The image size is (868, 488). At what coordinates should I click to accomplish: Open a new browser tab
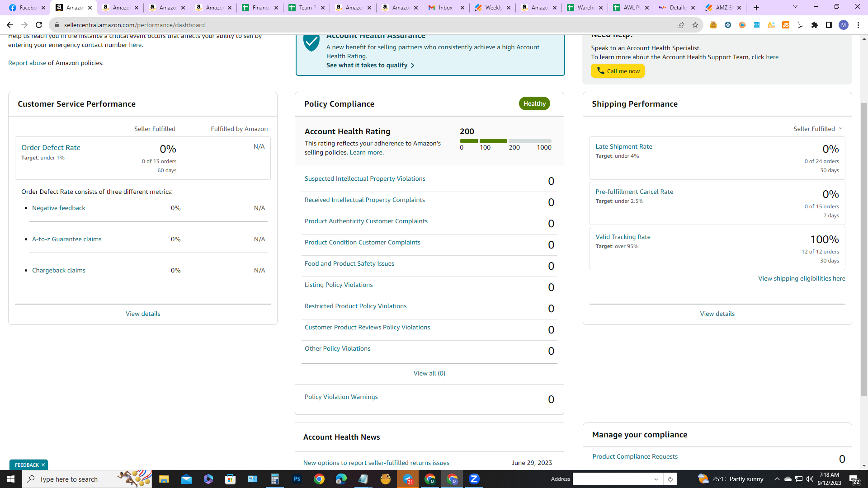click(x=756, y=8)
